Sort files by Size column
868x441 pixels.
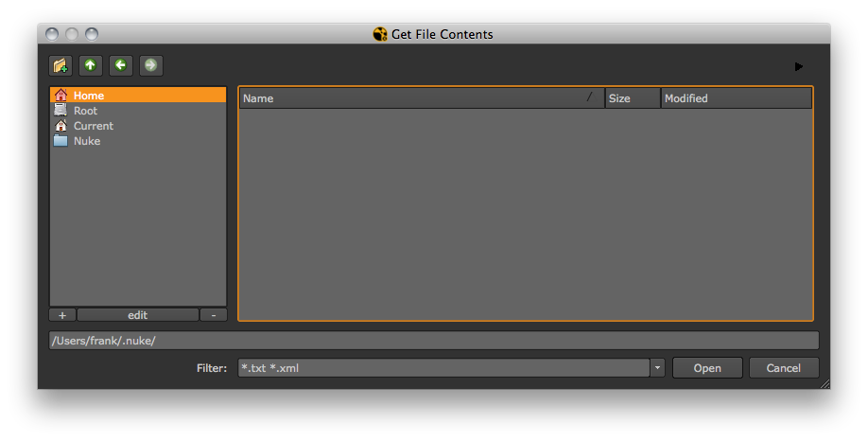pos(631,98)
